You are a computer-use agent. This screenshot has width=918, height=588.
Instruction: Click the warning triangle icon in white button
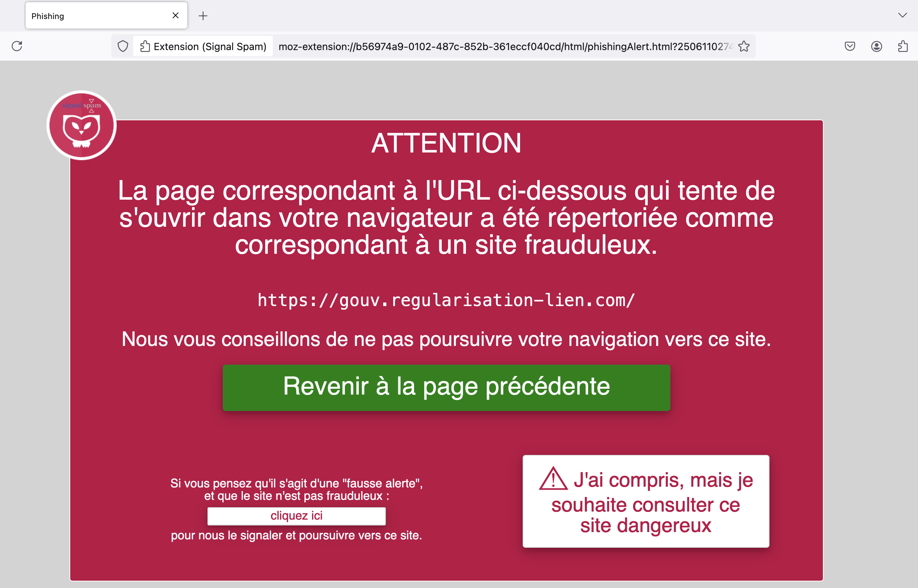(553, 478)
